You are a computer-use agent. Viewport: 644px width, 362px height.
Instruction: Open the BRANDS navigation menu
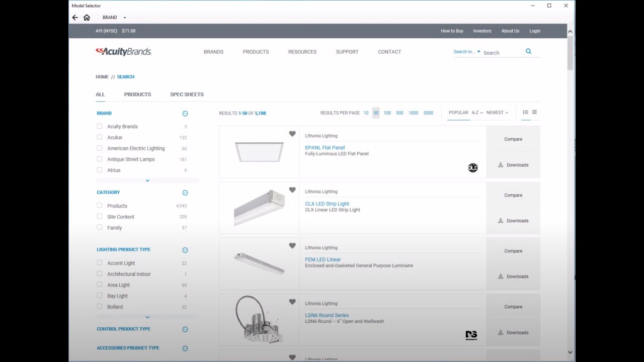tap(213, 52)
